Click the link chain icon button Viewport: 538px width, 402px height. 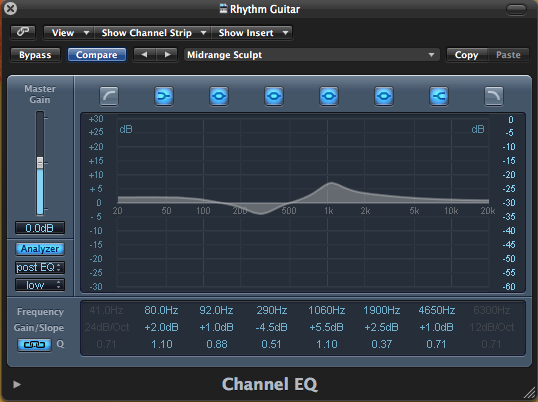click(x=23, y=32)
